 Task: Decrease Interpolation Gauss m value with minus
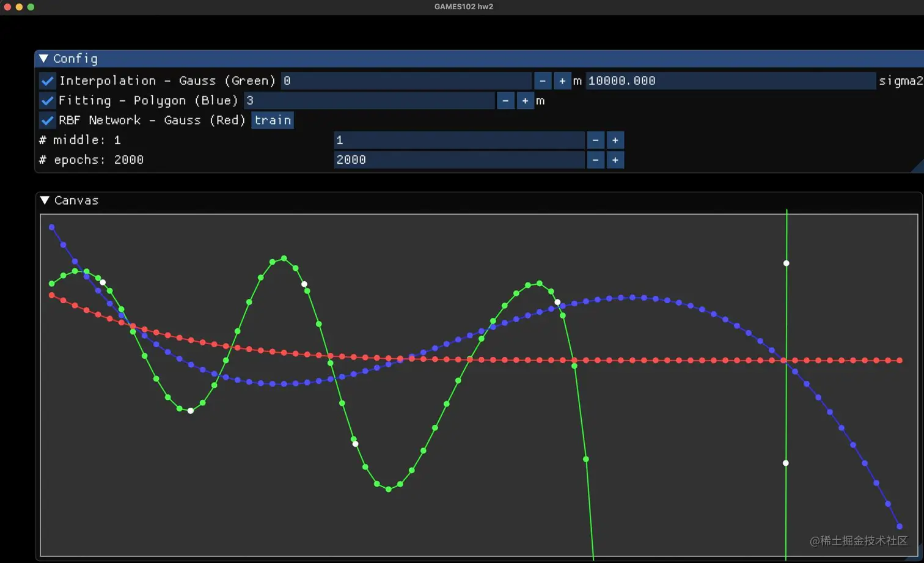543,81
